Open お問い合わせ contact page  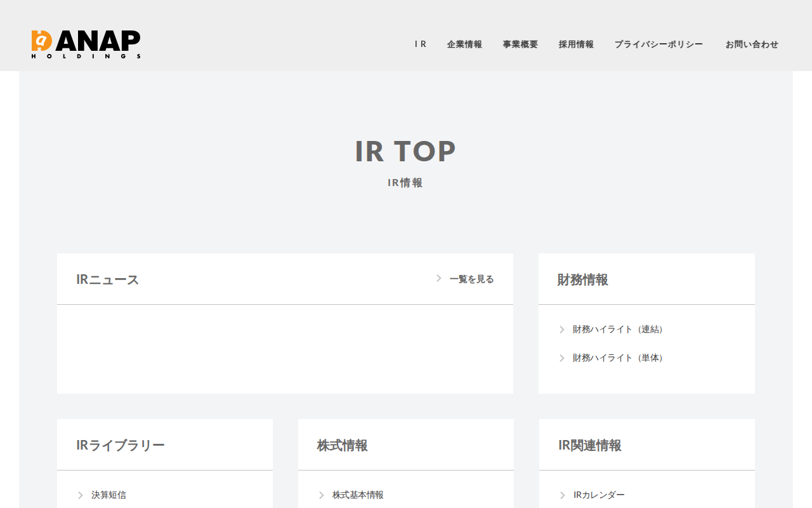coord(752,44)
